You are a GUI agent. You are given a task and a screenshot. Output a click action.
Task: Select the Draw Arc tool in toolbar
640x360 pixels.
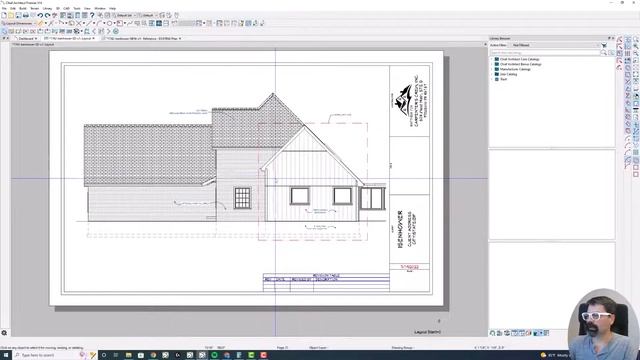click(99, 23)
